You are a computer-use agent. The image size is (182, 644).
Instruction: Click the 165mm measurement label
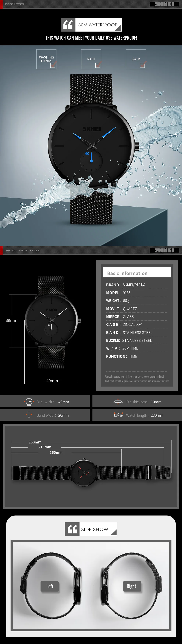pos(56,452)
